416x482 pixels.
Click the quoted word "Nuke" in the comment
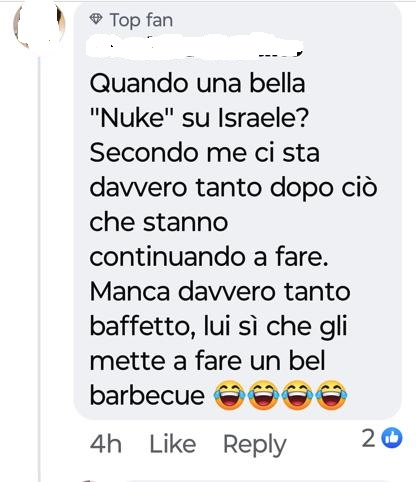(133, 117)
